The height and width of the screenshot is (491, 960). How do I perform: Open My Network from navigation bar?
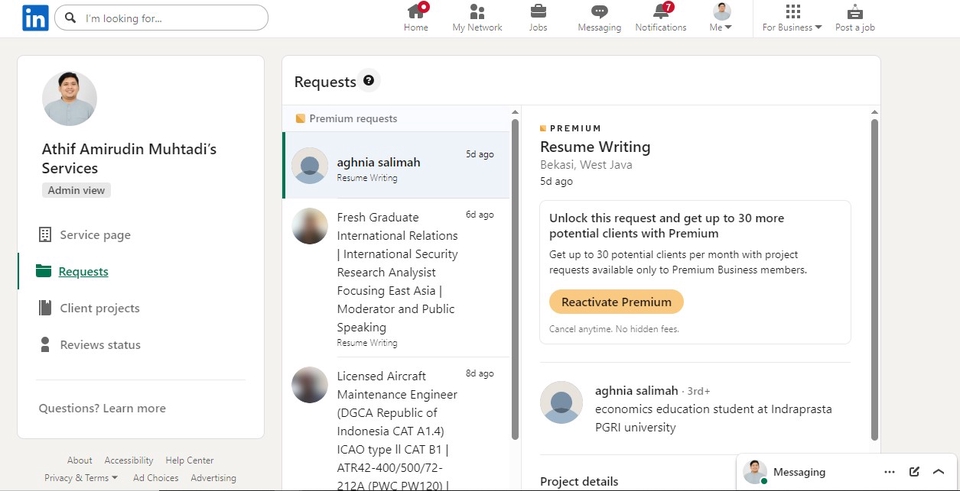477,18
